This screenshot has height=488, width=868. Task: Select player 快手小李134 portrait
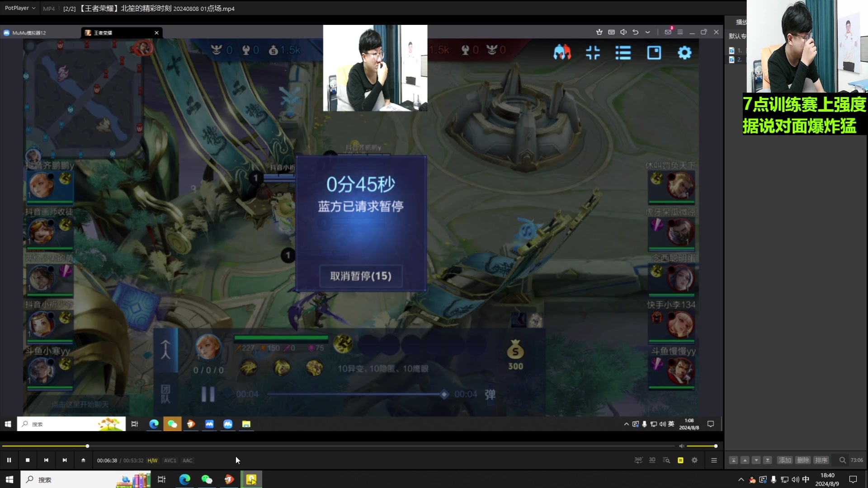pyautogui.click(x=680, y=324)
